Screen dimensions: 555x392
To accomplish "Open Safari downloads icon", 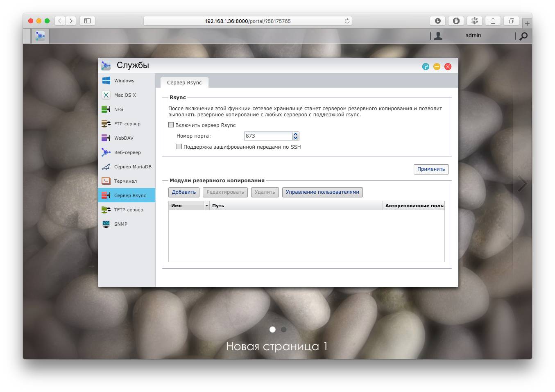I will click(437, 21).
